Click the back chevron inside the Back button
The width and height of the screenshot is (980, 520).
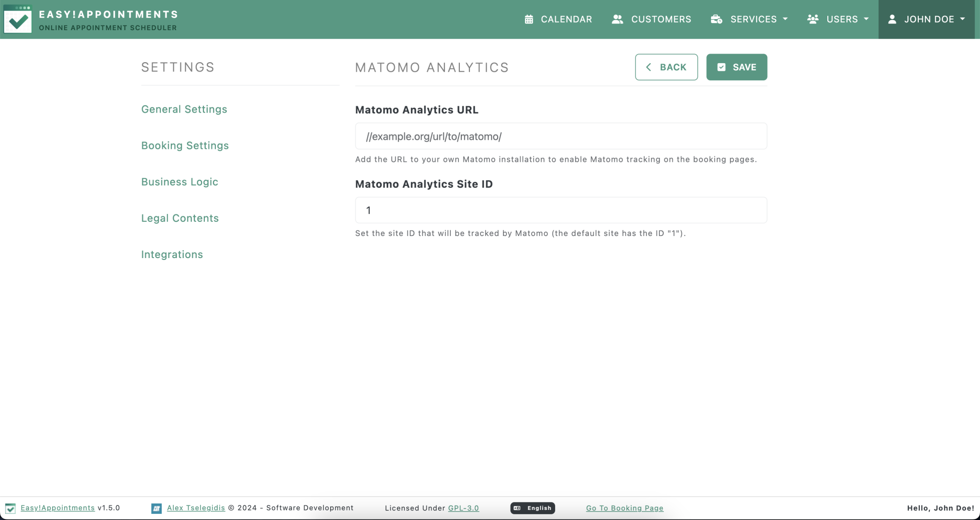pos(649,67)
